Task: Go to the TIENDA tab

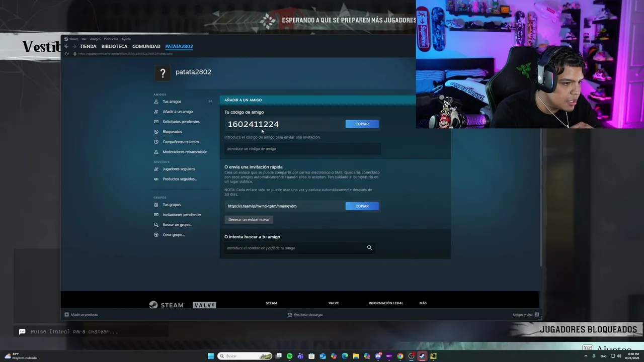Action: click(x=88, y=46)
